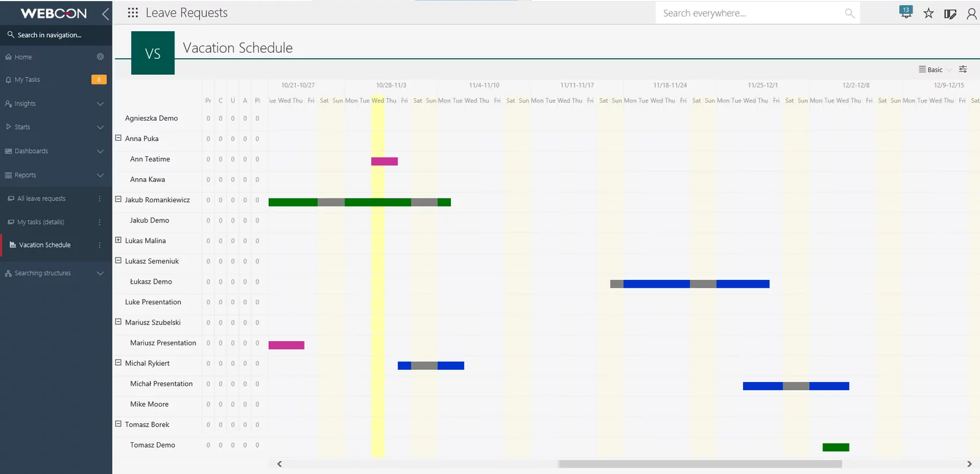Open the gear settings next to Home
The image size is (980, 474).
[100, 57]
